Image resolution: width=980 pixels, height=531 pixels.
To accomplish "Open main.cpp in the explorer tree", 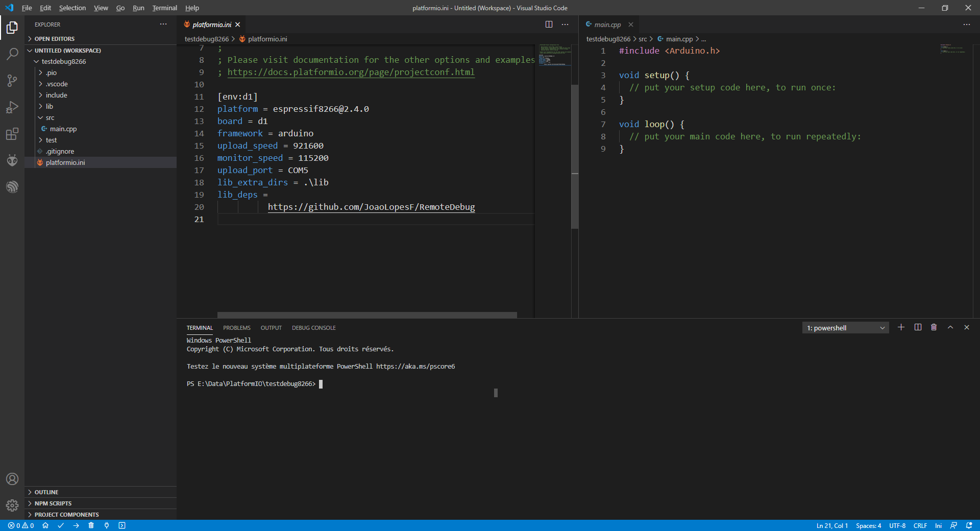I will [101, 129].
